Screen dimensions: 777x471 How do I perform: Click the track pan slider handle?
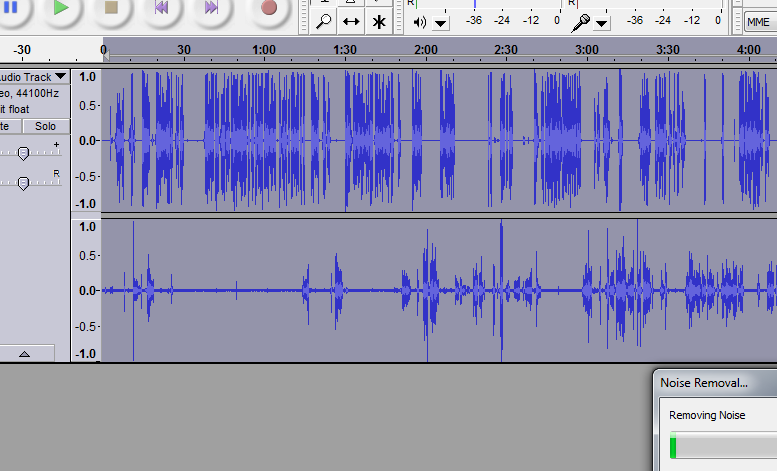coord(23,183)
